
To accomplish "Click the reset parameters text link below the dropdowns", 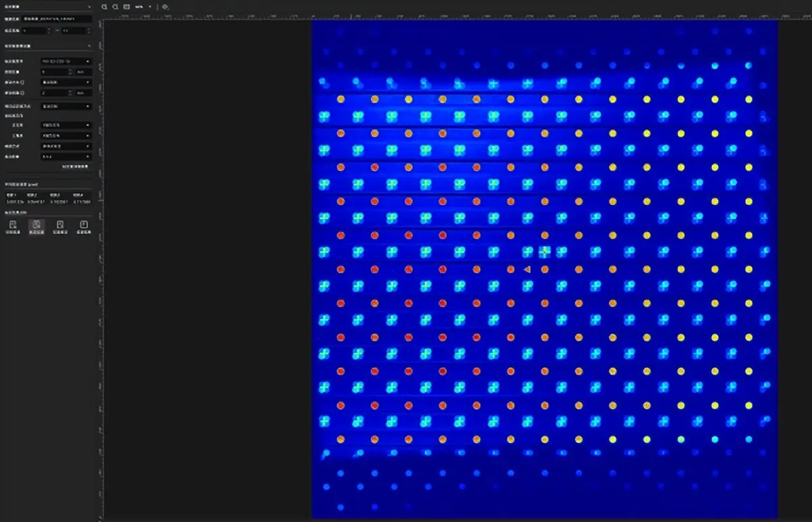I will 75,166.
